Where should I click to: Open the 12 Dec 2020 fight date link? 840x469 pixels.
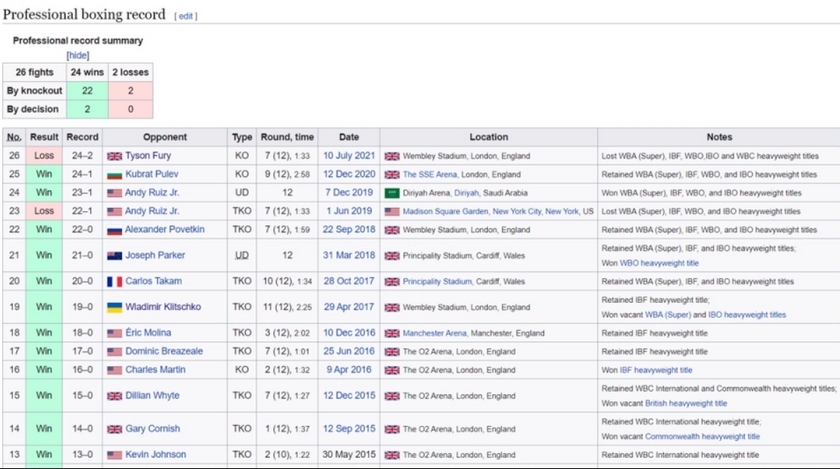349,174
